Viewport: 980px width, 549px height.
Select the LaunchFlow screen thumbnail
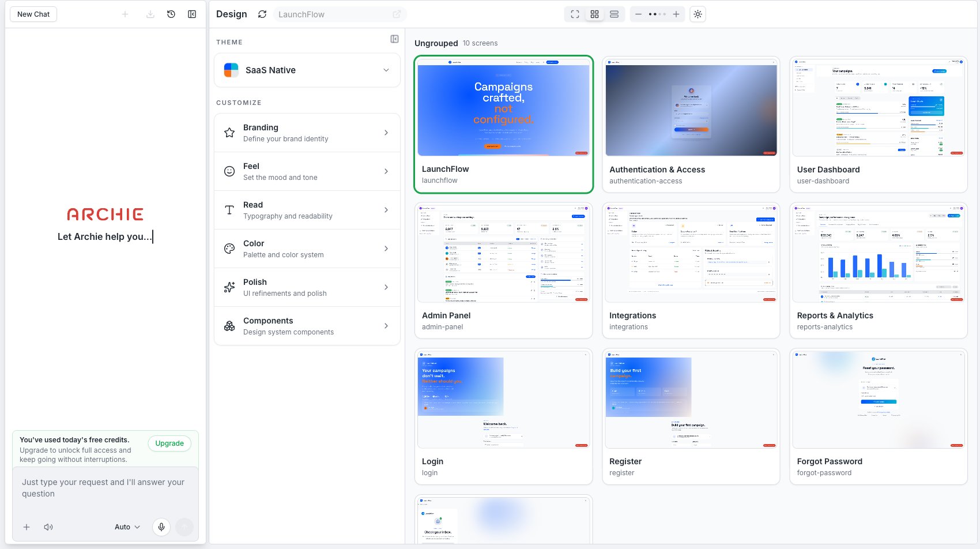[x=504, y=108]
